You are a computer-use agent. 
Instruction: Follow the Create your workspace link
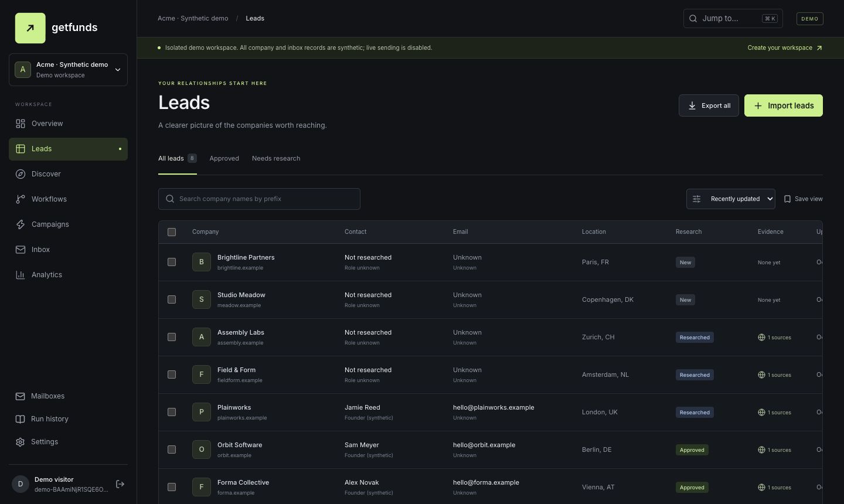point(785,48)
